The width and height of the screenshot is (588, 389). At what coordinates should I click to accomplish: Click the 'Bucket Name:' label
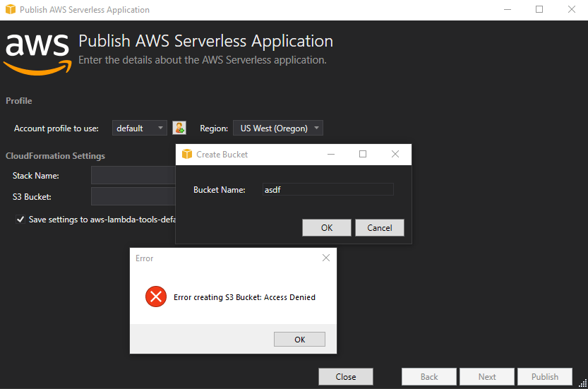[219, 190]
